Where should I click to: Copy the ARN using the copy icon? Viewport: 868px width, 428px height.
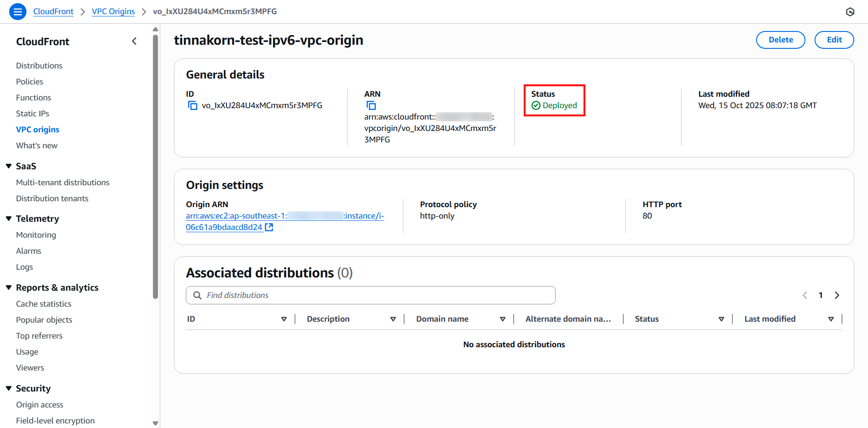tap(371, 105)
